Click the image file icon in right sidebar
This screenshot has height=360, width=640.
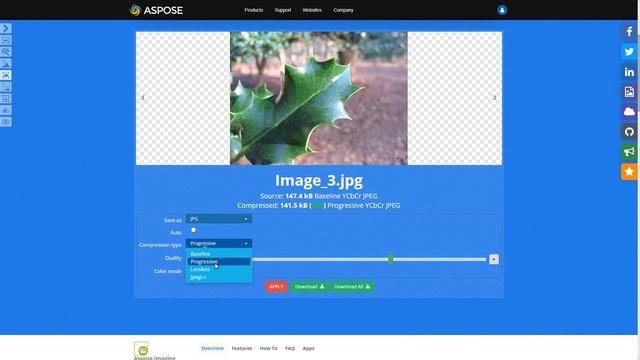click(x=629, y=92)
